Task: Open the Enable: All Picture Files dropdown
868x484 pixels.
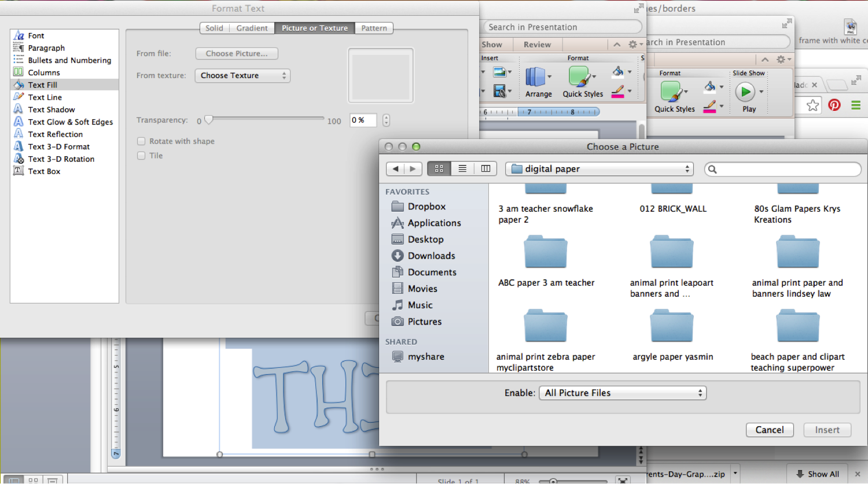Action: (622, 393)
